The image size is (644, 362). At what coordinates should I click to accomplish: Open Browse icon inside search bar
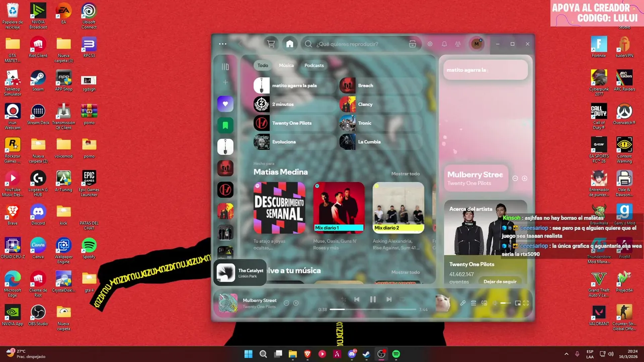click(x=413, y=44)
